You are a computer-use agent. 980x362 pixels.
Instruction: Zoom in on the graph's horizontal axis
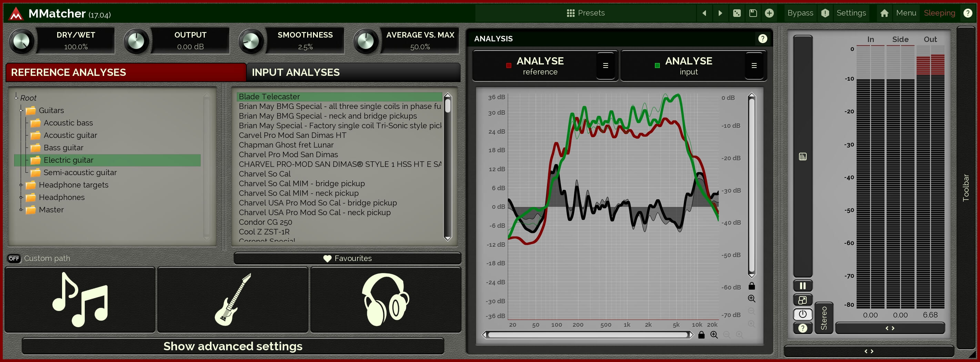(714, 335)
